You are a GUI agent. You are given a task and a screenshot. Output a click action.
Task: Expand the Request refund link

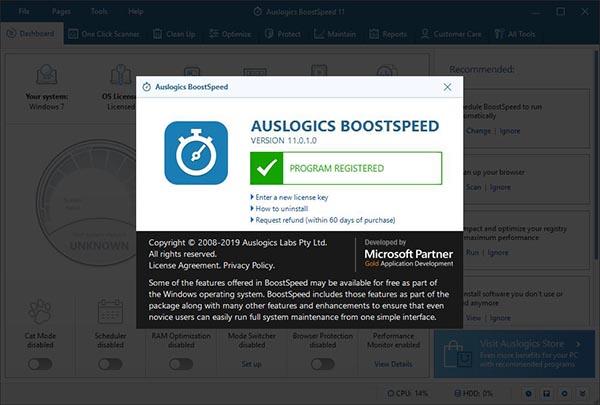(323, 220)
